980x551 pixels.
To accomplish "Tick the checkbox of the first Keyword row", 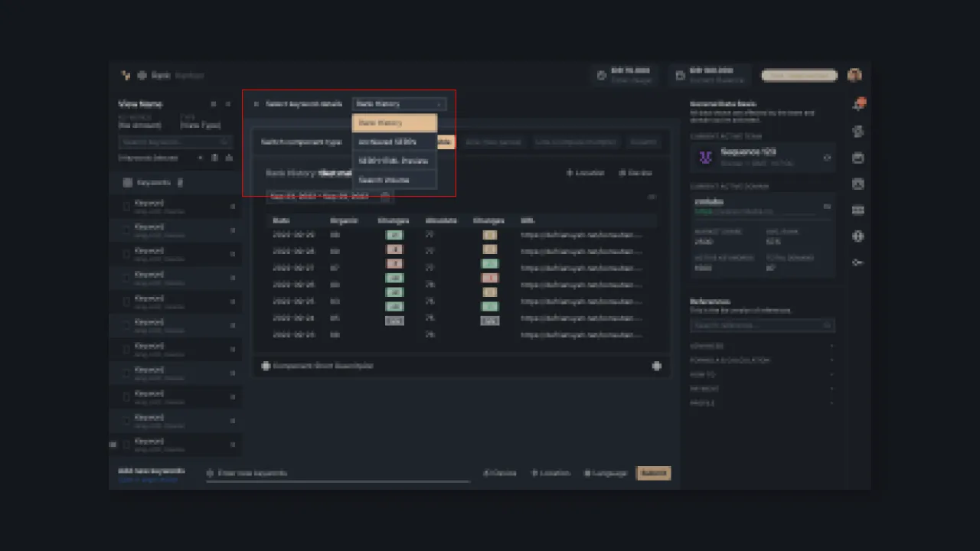I will (x=127, y=207).
